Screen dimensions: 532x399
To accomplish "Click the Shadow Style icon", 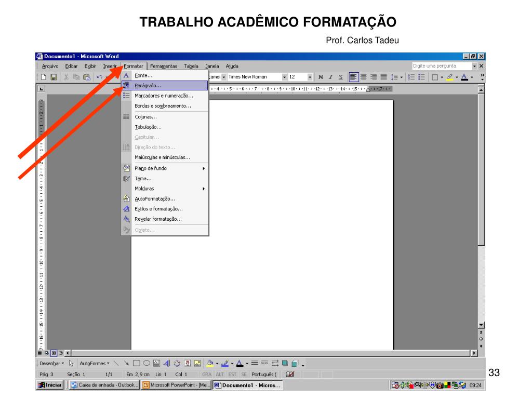I will 285,363.
